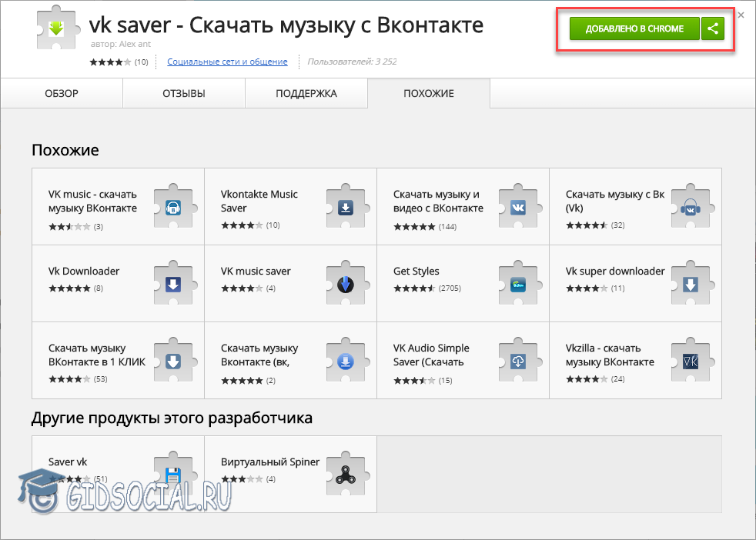Click the VK music saver dark arrow icon
The height and width of the screenshot is (540, 756).
click(x=346, y=285)
